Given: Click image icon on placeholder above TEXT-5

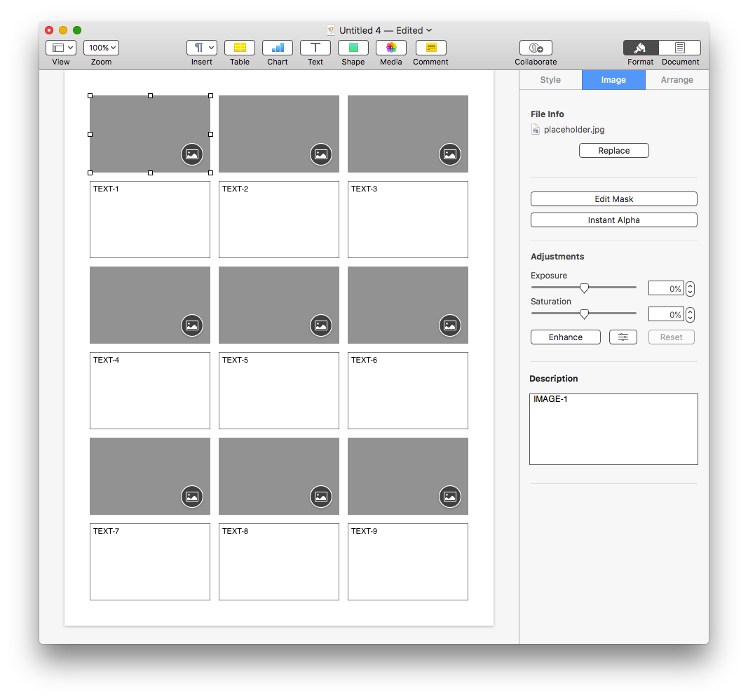Looking at the screenshot, I should click(x=321, y=325).
